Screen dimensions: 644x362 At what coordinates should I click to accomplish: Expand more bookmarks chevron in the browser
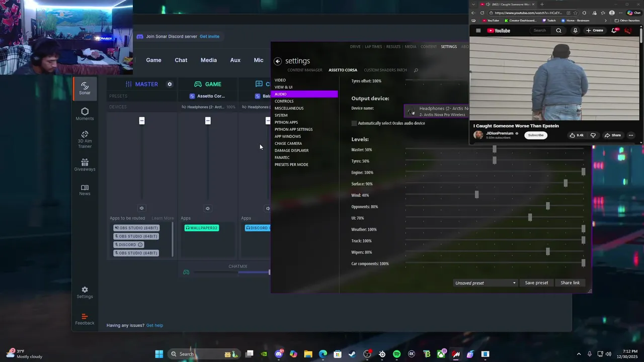coord(605,21)
